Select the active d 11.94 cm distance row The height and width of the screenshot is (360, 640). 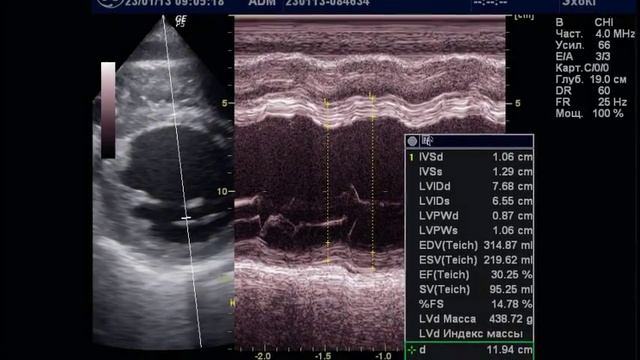coord(469,350)
